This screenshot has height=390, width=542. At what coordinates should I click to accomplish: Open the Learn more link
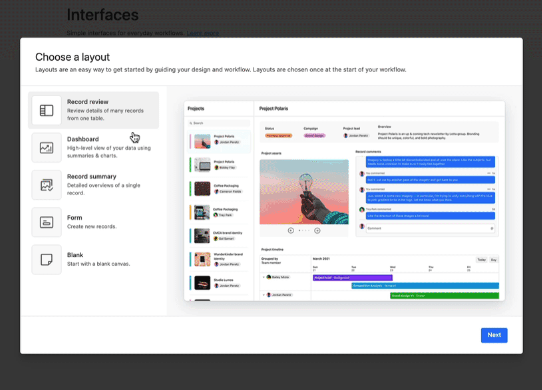pos(203,33)
